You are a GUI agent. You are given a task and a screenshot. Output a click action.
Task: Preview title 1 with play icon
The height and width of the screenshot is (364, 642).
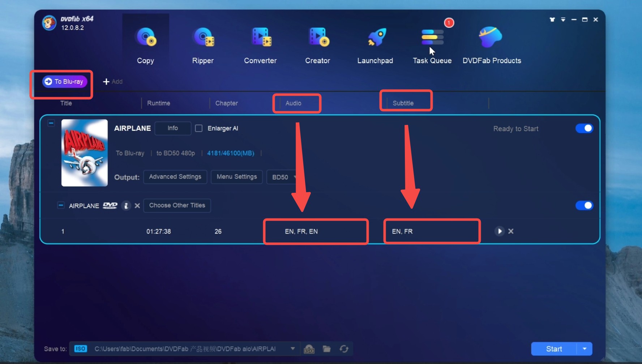pos(499,231)
